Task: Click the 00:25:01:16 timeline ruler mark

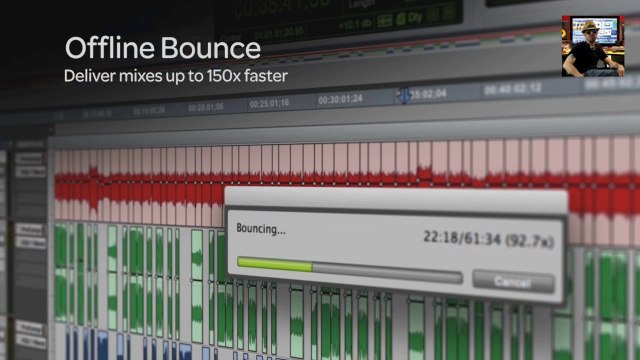Action: coord(269,104)
